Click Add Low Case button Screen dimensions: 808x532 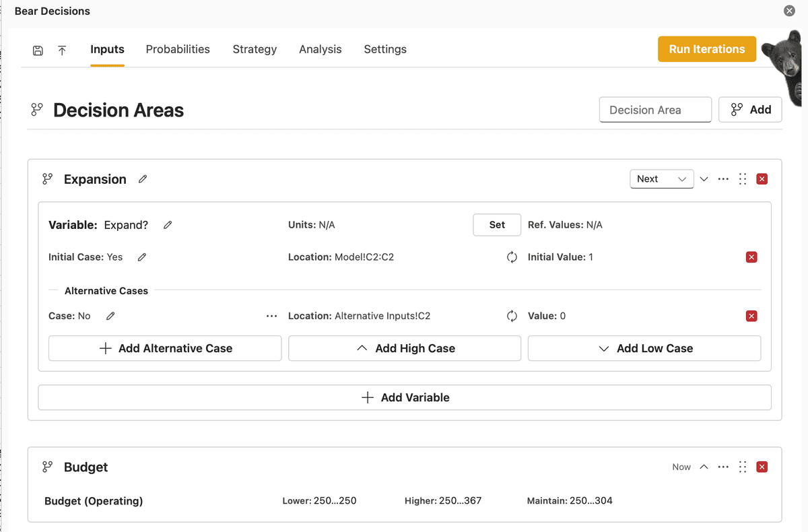(644, 348)
